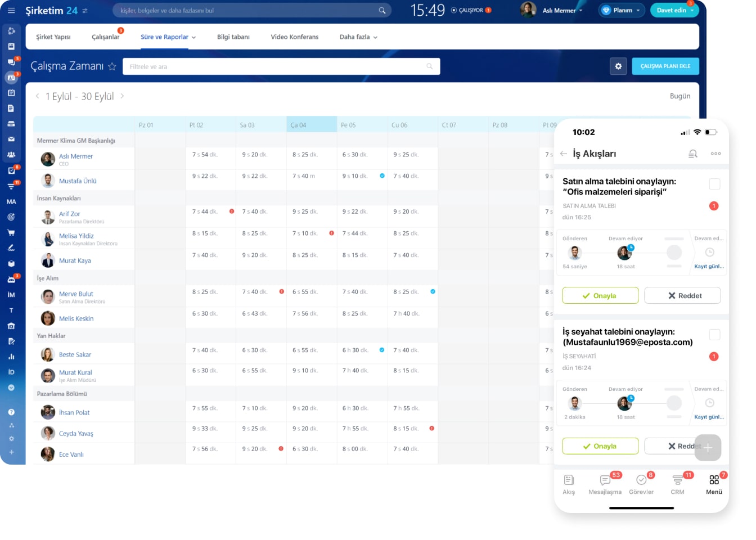Check the checkbox on the Satın Alma Talebi card
The image size is (756, 540).
pos(714,184)
